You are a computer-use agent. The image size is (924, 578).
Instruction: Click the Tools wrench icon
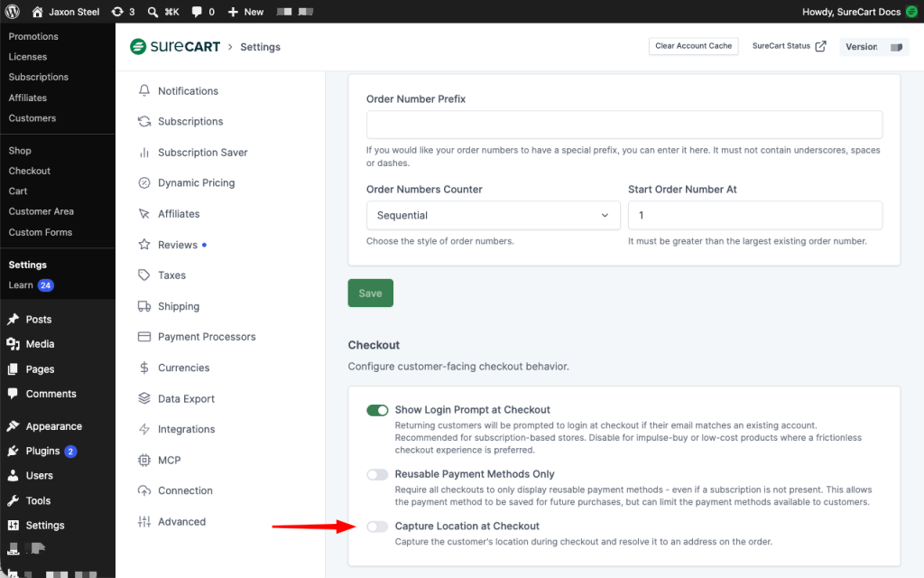coord(13,500)
